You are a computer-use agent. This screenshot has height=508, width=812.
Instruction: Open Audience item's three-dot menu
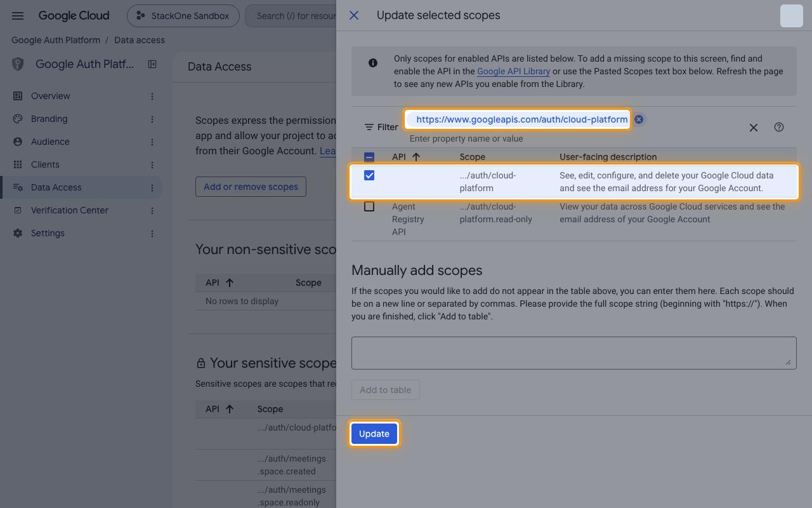click(x=152, y=142)
